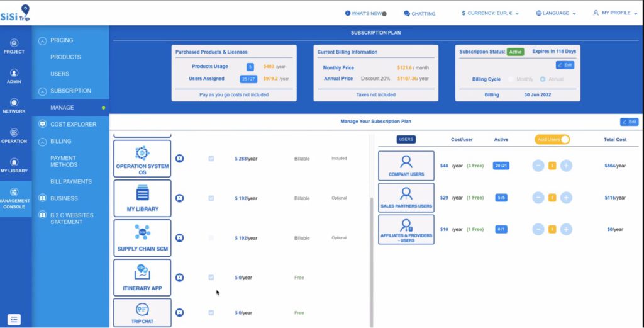
Task: Click the Users Assigned 25/27 badge
Action: tap(248, 79)
